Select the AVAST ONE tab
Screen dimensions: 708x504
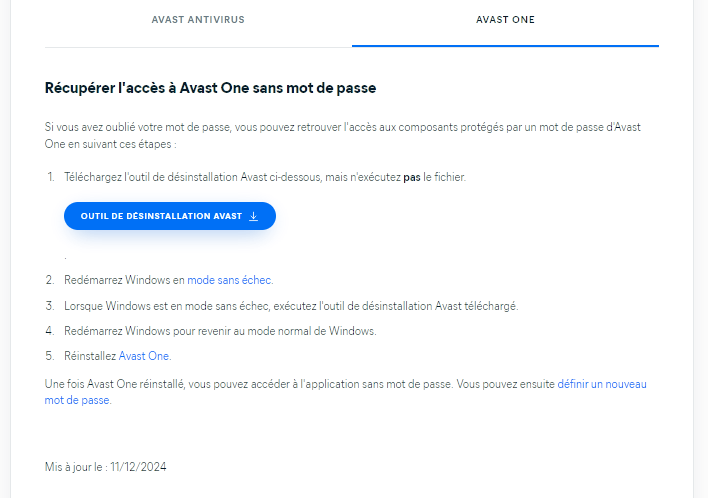click(505, 20)
